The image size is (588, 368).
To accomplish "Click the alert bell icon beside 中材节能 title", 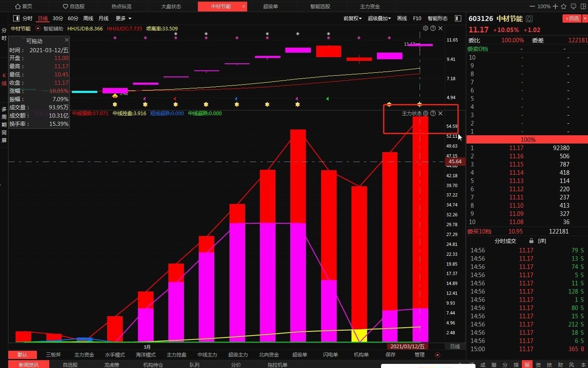I will [x=530, y=19].
